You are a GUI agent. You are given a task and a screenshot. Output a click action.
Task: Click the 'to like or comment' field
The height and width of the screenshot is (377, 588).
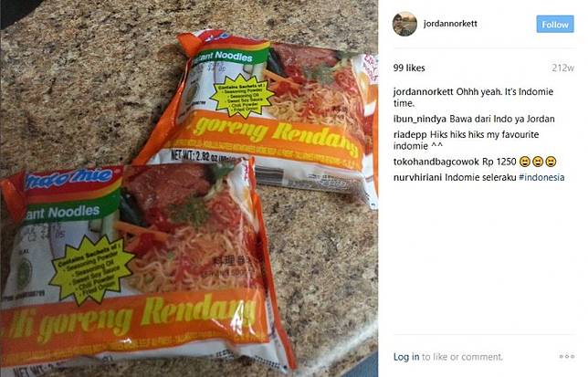click(x=462, y=357)
